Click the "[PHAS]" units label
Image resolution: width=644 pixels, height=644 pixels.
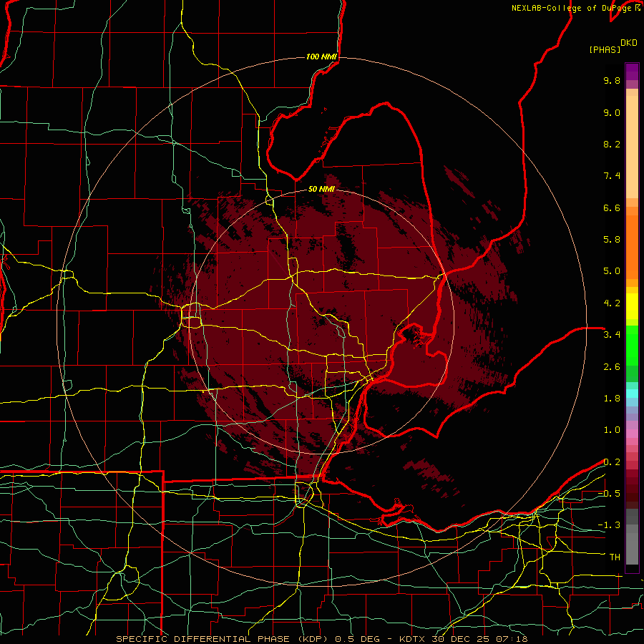pos(605,49)
